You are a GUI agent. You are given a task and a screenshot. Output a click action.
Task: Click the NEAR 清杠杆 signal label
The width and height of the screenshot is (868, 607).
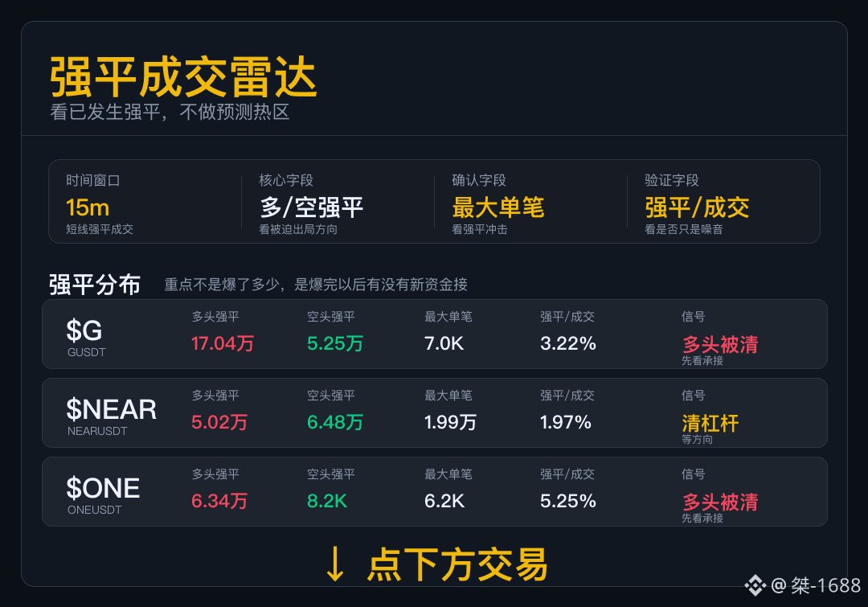pos(710,424)
